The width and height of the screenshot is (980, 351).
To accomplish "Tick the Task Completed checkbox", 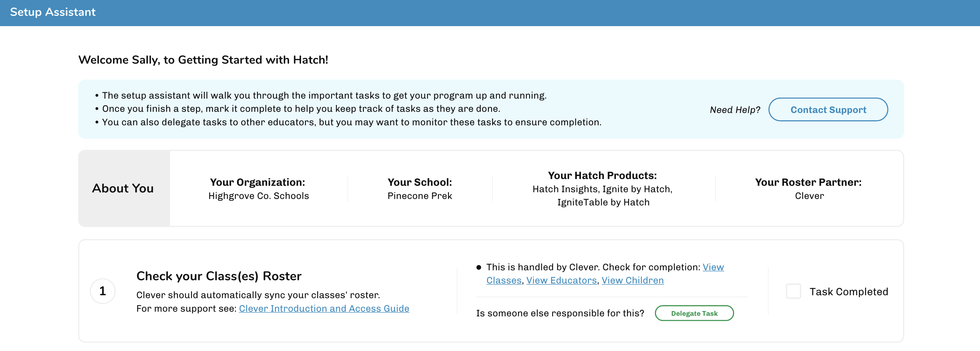I will click(x=793, y=292).
